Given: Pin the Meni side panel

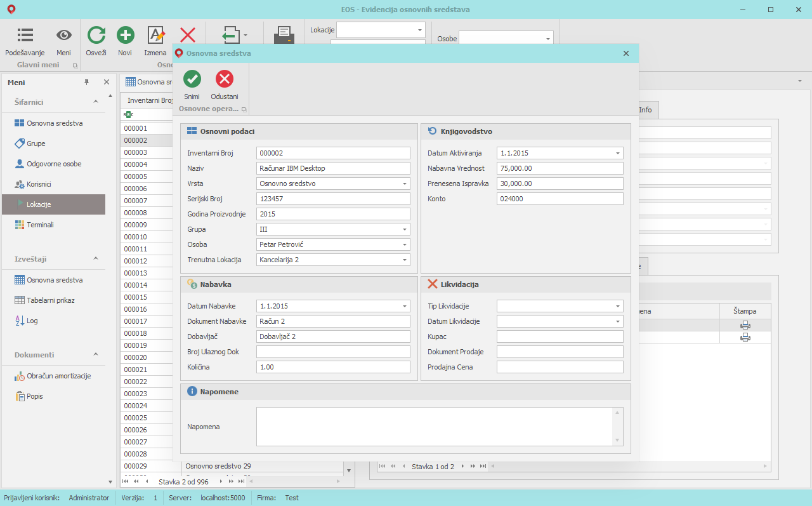Looking at the screenshot, I should tap(87, 83).
